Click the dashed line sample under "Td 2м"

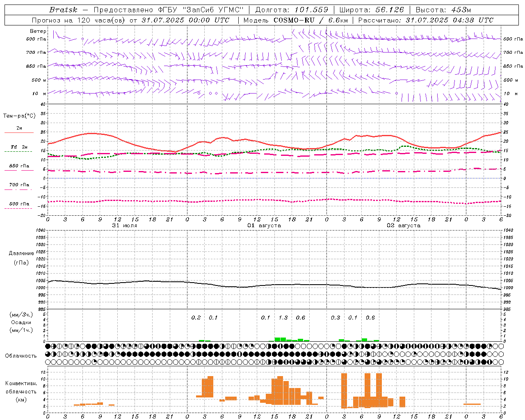[x=18, y=152]
